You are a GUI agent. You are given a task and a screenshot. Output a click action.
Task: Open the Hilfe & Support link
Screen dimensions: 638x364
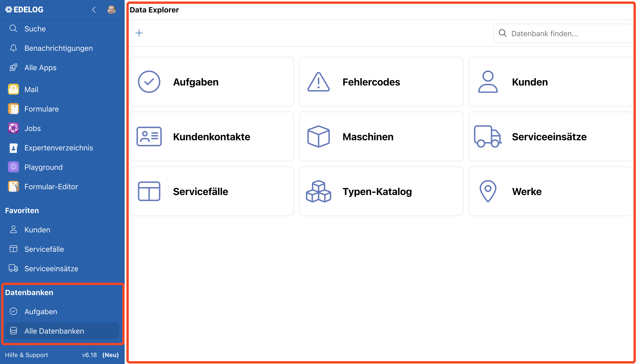[27, 355]
